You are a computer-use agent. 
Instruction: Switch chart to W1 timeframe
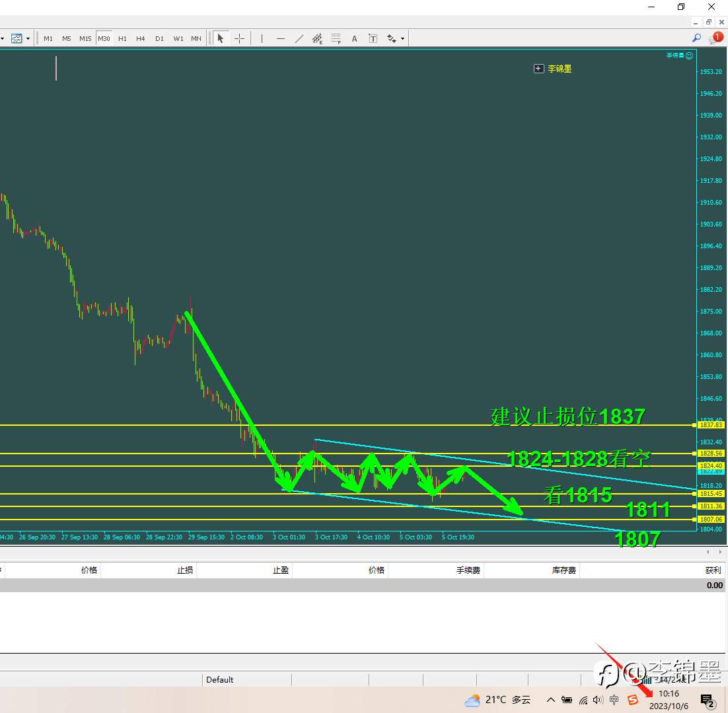point(178,38)
